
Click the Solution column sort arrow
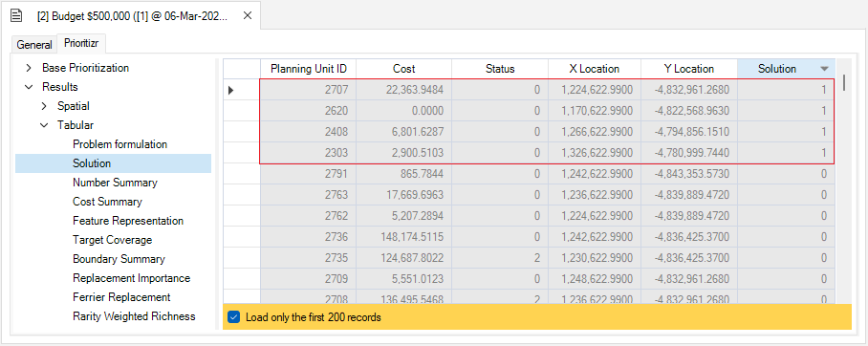point(824,69)
